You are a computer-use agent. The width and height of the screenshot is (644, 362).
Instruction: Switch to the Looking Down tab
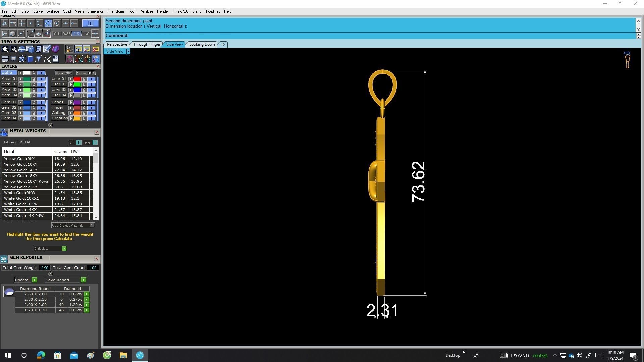pos(202,44)
